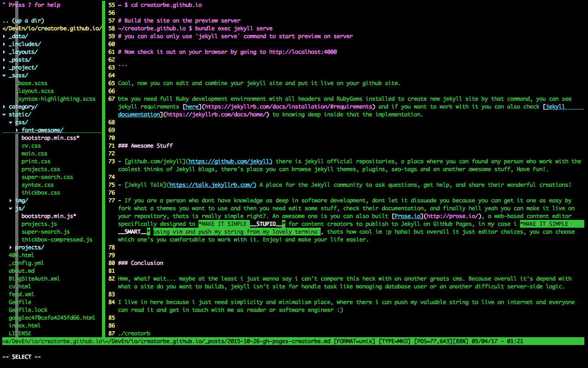Open feed.xml file
Viewport: 588px width, 368px height.
22,294
